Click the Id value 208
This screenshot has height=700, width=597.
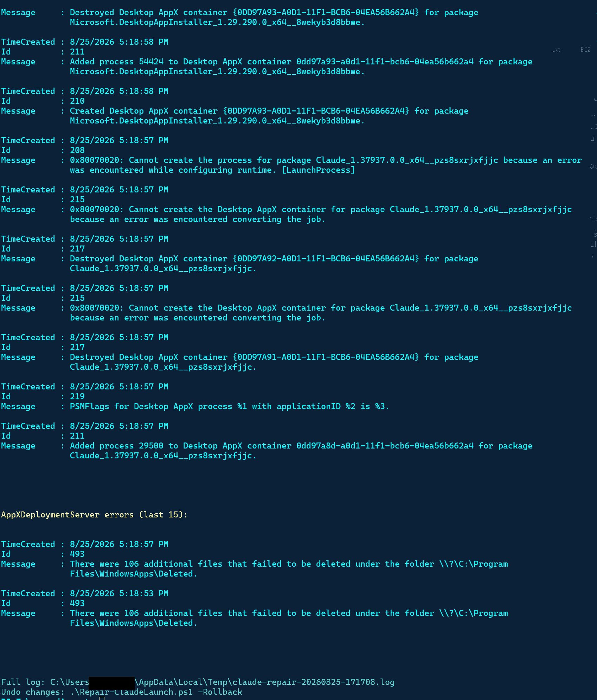pyautogui.click(x=77, y=150)
